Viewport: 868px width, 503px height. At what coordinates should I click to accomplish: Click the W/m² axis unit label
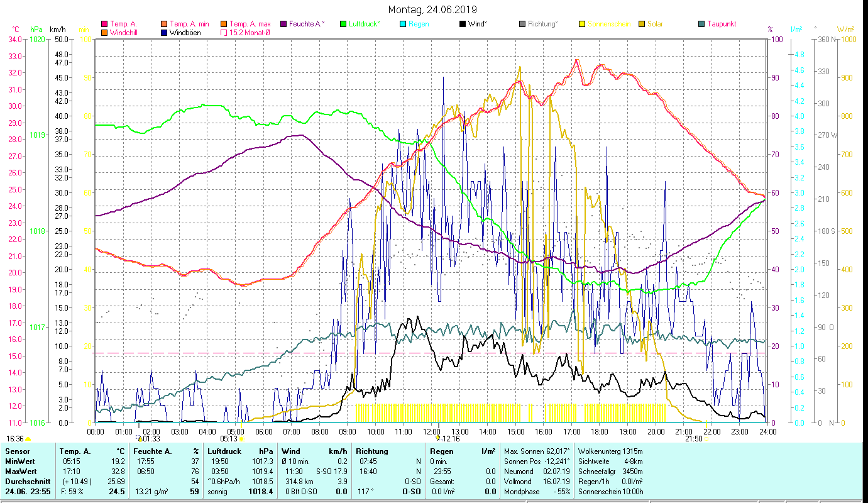(x=845, y=30)
